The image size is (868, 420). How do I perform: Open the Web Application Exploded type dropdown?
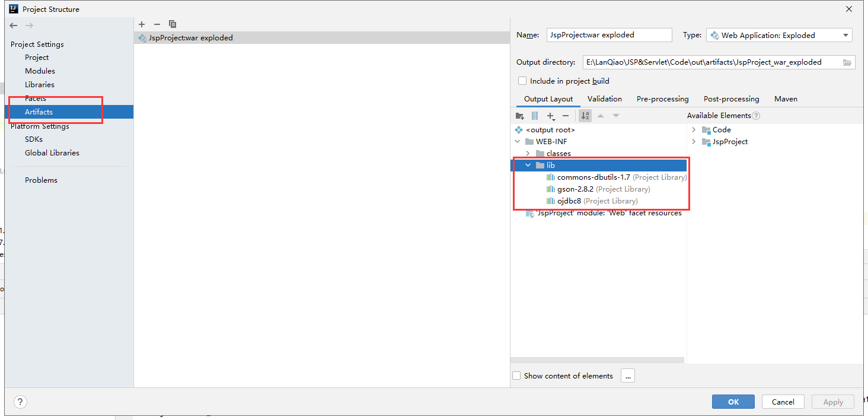coord(846,34)
